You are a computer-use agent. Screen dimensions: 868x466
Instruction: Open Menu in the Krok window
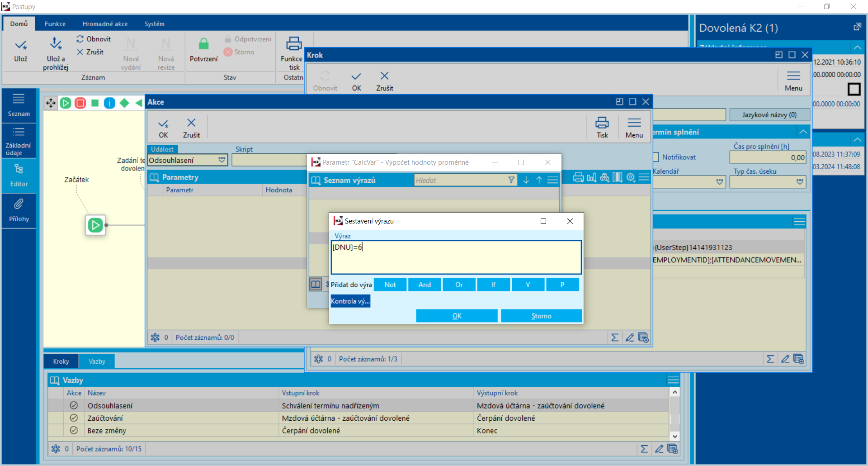click(793, 81)
